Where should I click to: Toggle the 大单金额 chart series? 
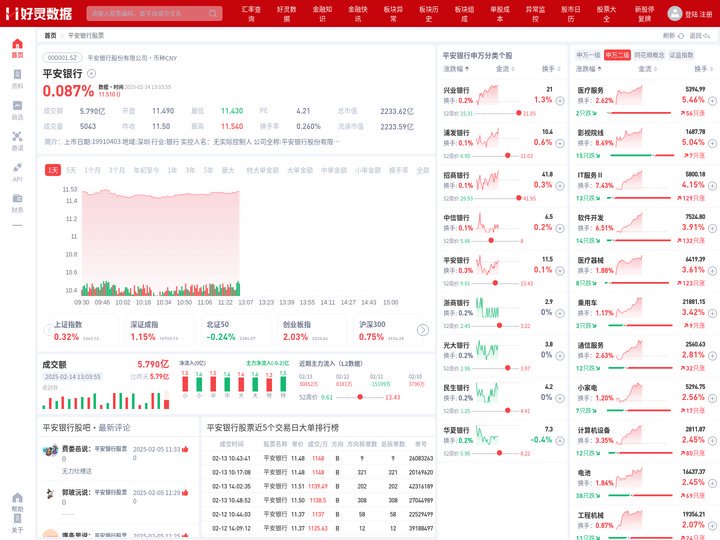(x=300, y=170)
